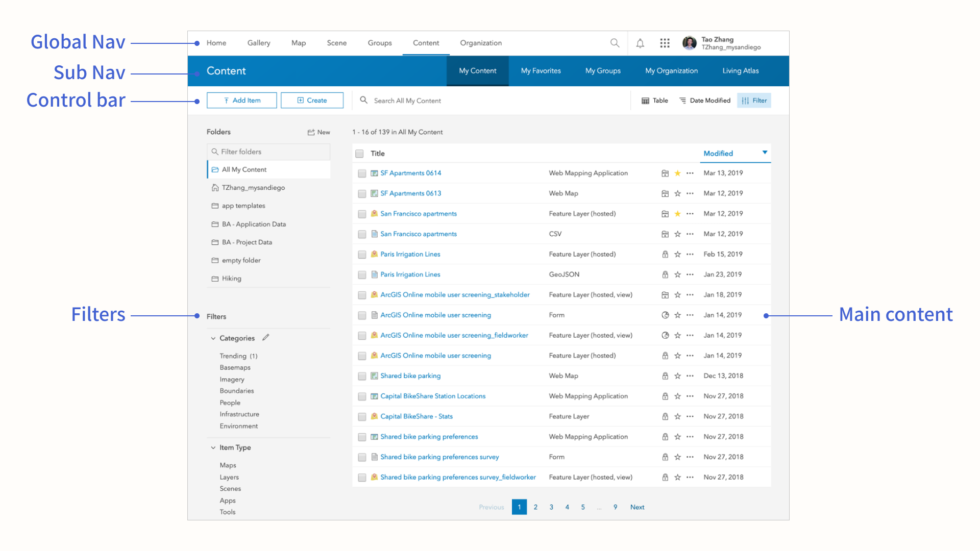Select the Title column header checkbox
Viewport: 980px width, 551px height.
point(359,153)
